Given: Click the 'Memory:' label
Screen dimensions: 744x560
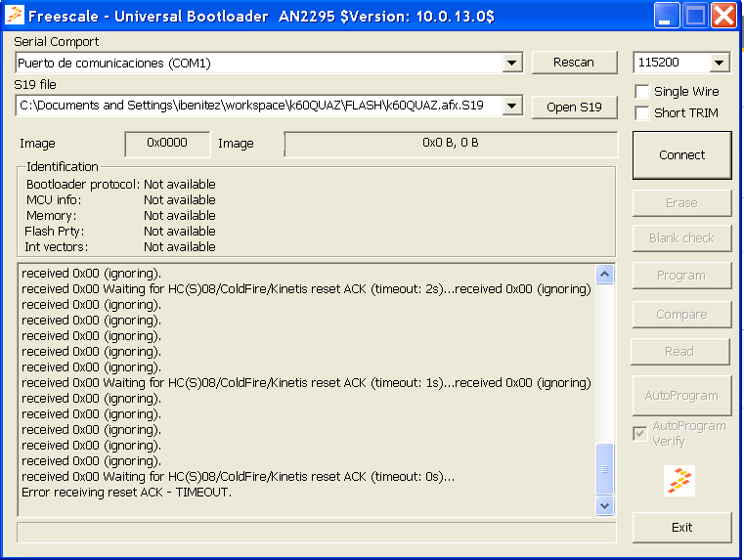Looking at the screenshot, I should [x=51, y=215].
